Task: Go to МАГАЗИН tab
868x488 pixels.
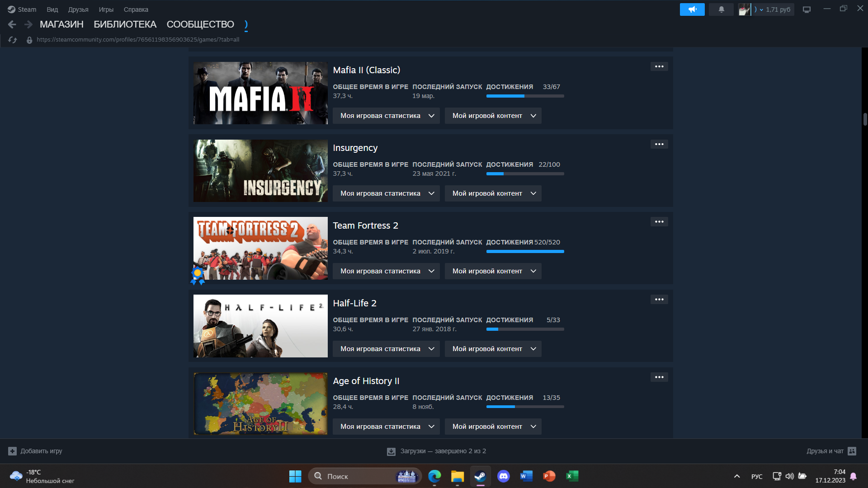Action: [x=61, y=24]
